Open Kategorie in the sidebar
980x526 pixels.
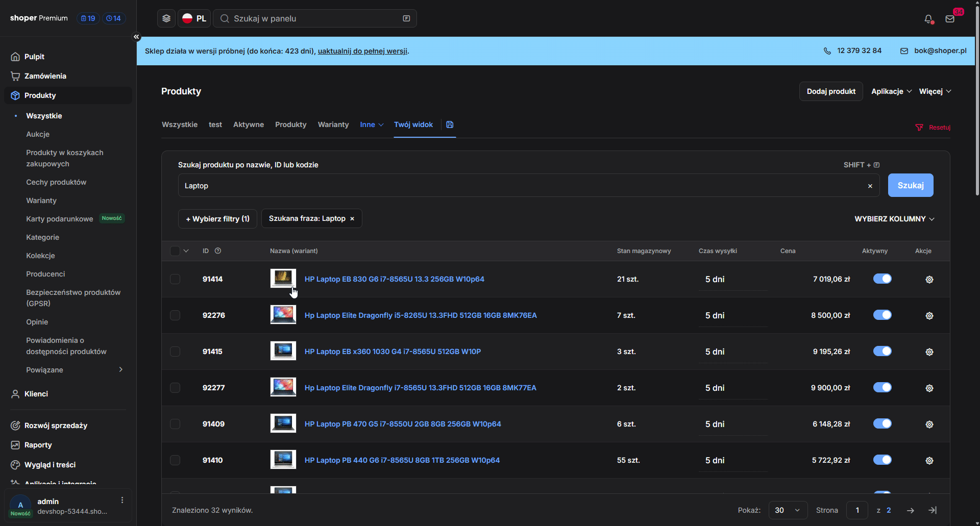pyautogui.click(x=43, y=237)
